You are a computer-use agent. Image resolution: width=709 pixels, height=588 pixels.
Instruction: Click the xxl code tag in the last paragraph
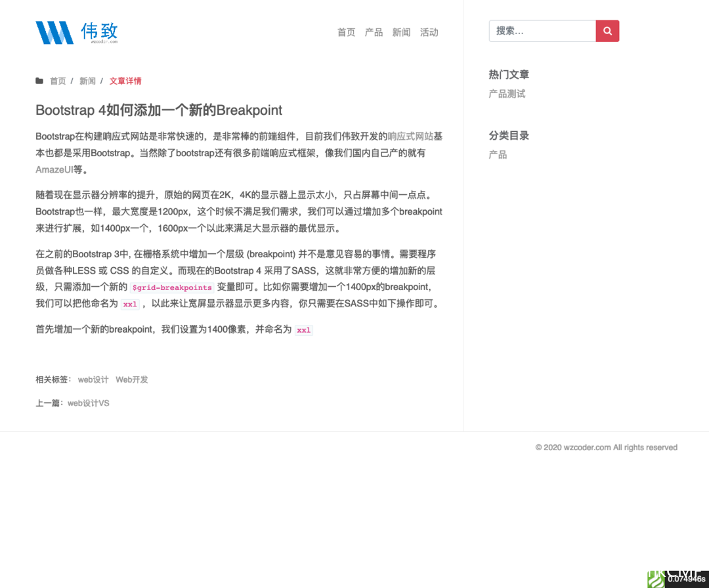[x=304, y=330]
